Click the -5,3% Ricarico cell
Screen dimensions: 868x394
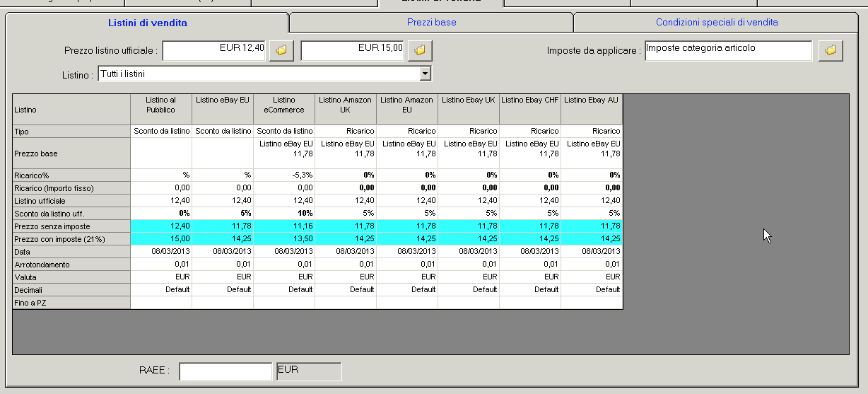pyautogui.click(x=284, y=175)
